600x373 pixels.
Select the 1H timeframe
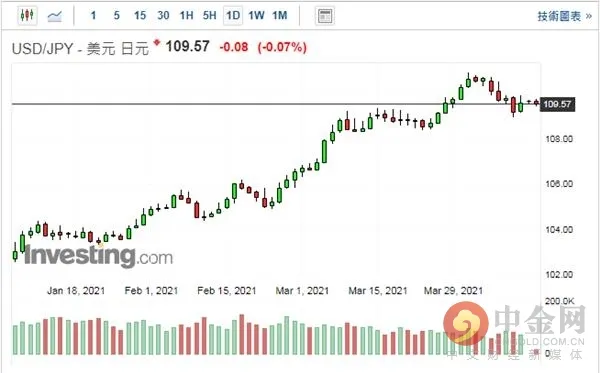tap(186, 16)
